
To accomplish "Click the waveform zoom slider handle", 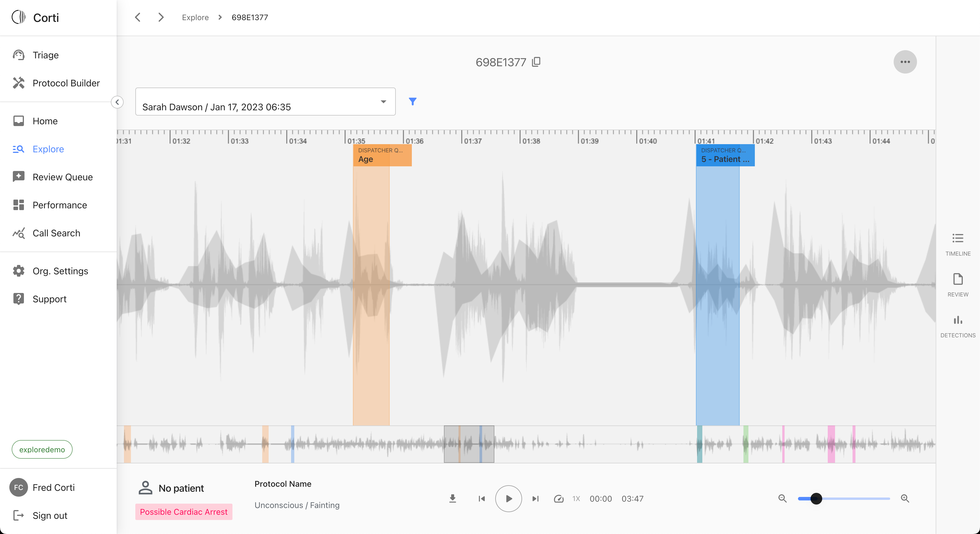I will click(x=816, y=498).
